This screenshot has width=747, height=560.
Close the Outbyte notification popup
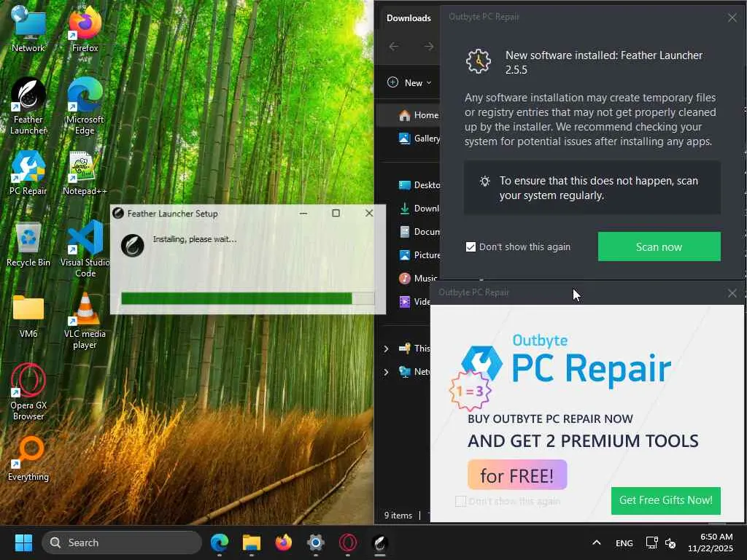coord(732,17)
